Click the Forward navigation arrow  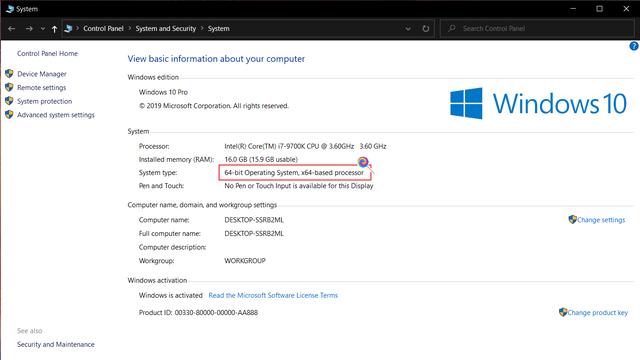click(29, 29)
